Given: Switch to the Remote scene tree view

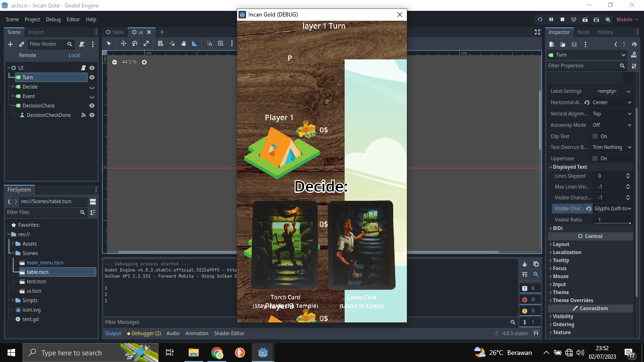Looking at the screenshot, I should coord(27,55).
